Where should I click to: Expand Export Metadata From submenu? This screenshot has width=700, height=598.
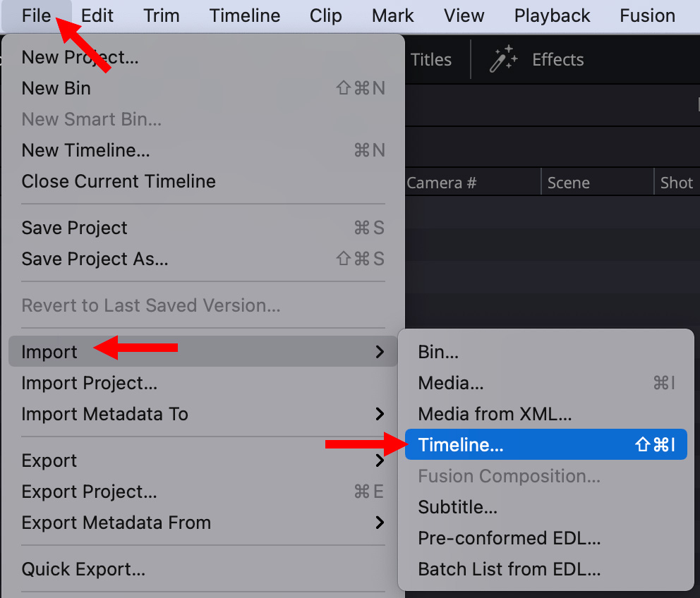(380, 522)
